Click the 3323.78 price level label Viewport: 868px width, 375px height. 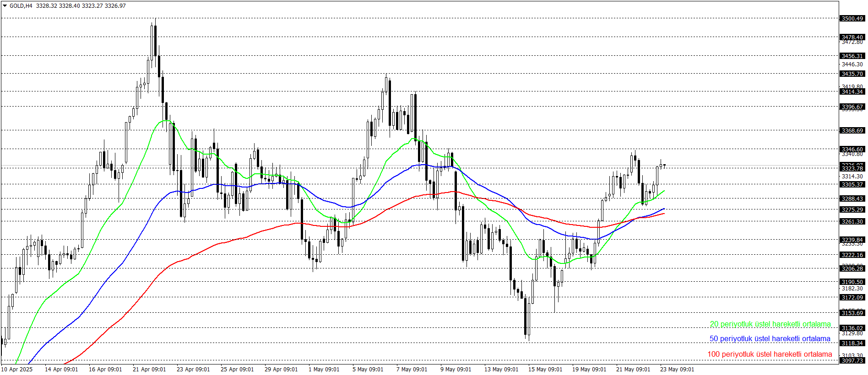[852, 169]
